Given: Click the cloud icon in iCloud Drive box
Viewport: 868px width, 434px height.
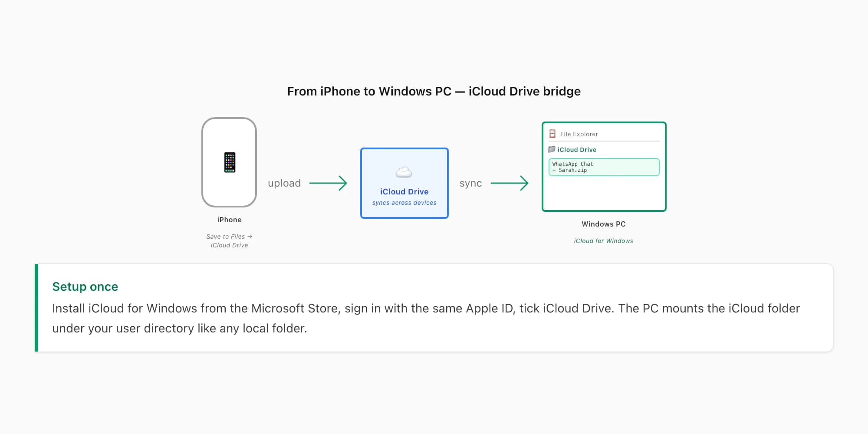Looking at the screenshot, I should [x=404, y=172].
